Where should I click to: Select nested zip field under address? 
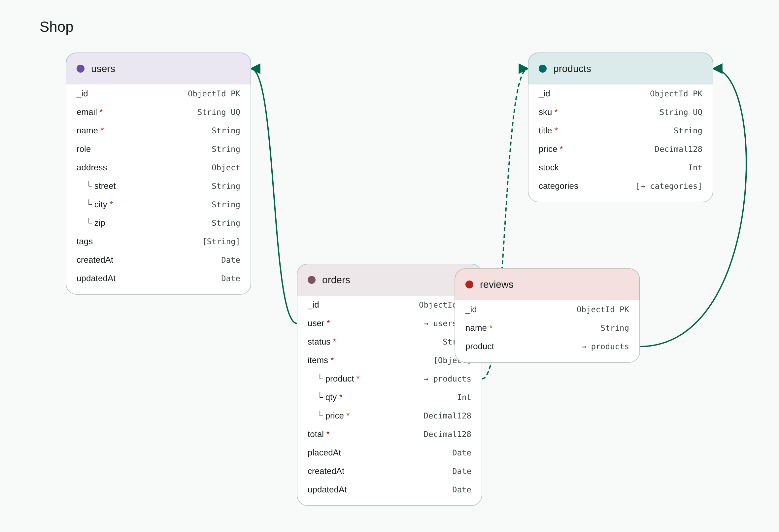point(158,222)
